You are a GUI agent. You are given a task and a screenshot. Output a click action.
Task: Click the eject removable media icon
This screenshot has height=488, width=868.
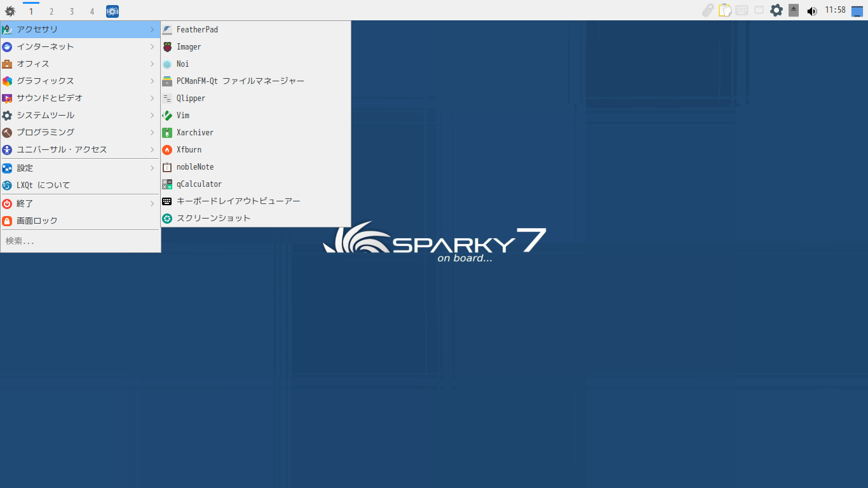click(x=794, y=10)
